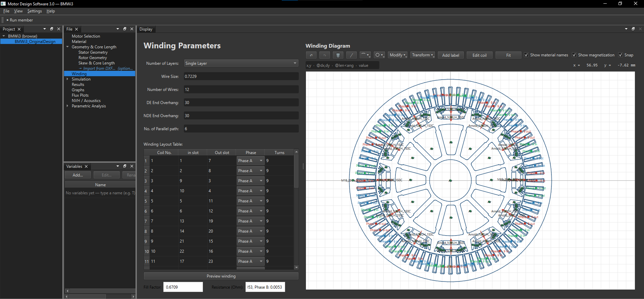Click the Add label button

pyautogui.click(x=450, y=55)
